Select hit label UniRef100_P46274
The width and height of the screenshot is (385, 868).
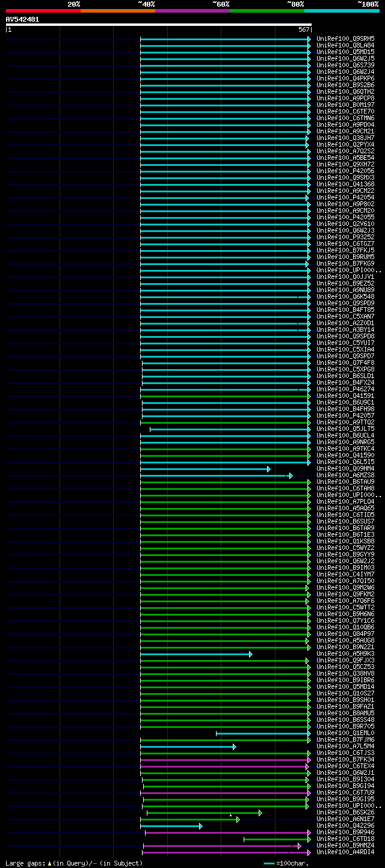(345, 389)
